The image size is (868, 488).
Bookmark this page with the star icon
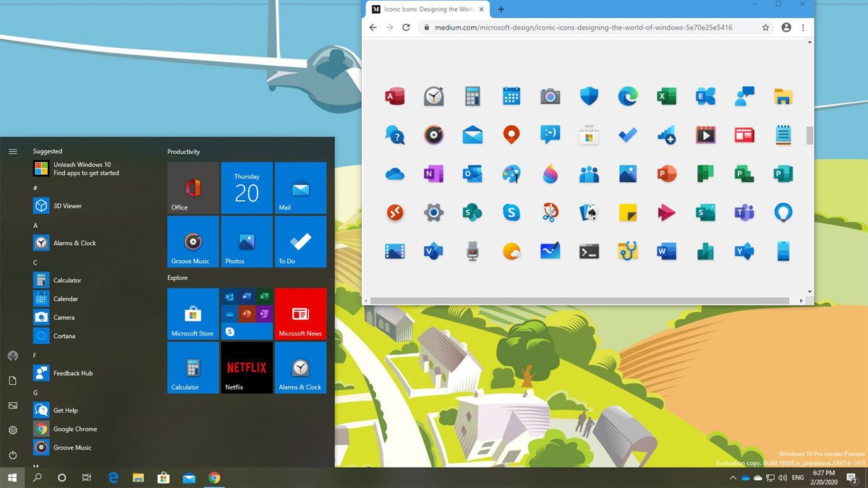point(765,27)
